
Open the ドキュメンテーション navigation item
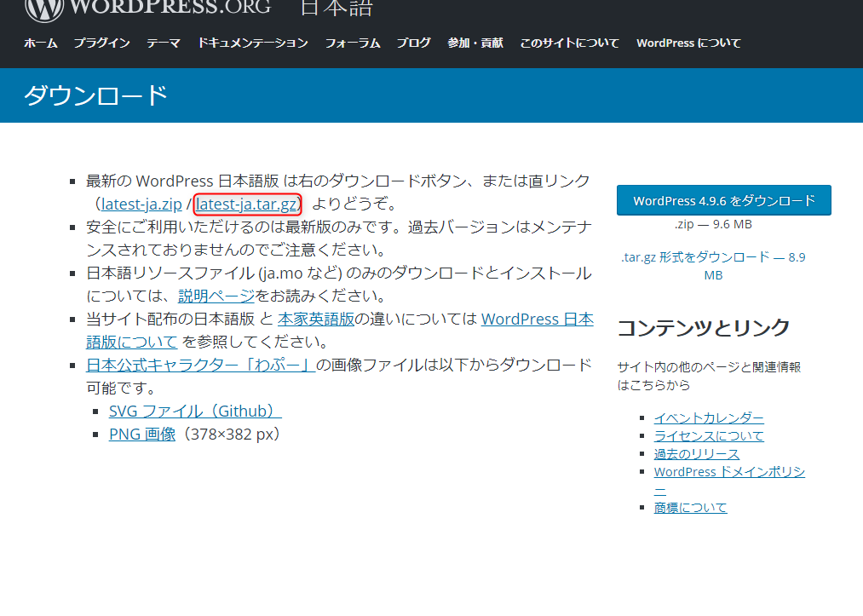pos(252,43)
